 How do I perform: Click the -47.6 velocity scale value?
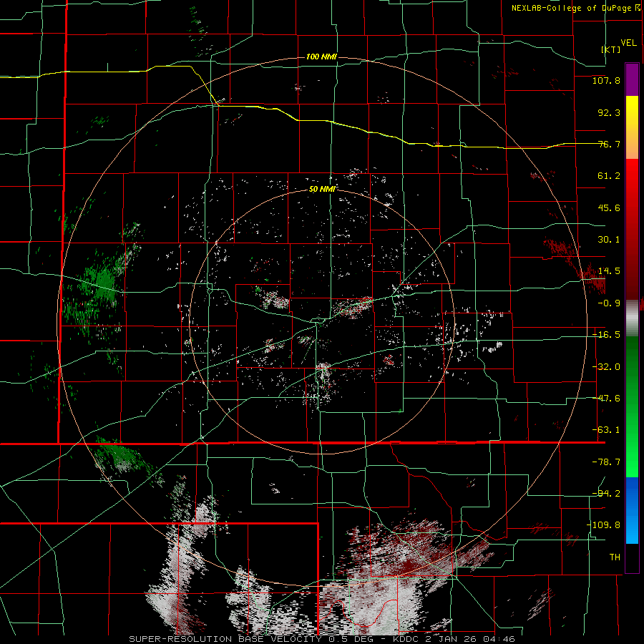[x=606, y=399]
